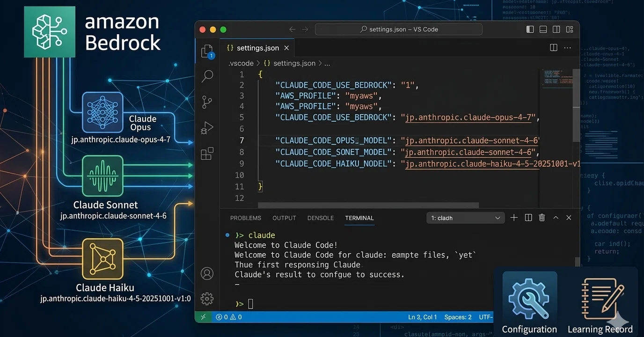Click the Claude Haiku graph icon
The image size is (644, 337).
coord(102,259)
